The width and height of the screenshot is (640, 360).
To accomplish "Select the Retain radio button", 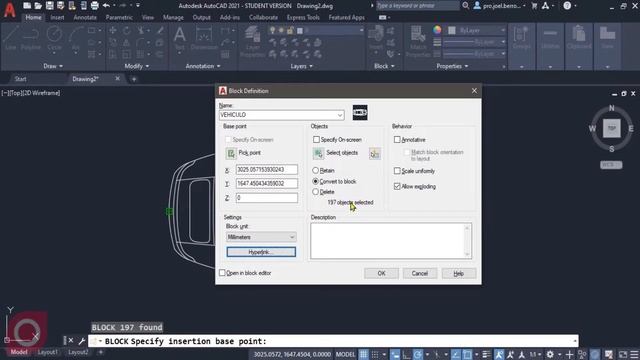I will click(316, 170).
